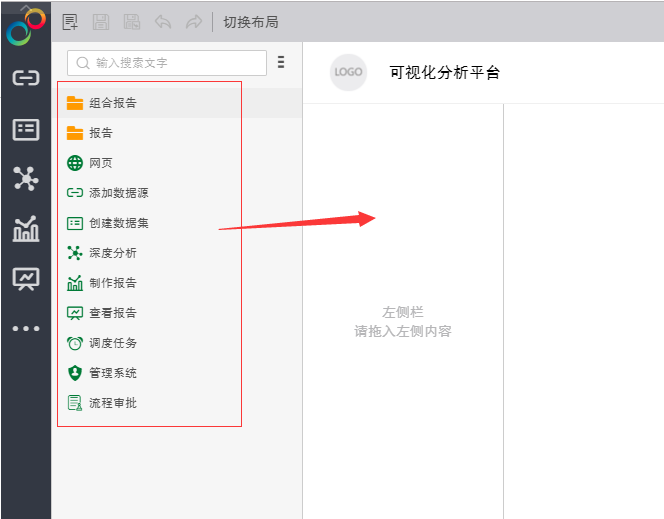Click the Save As icon in toolbar
The height and width of the screenshot is (519, 664).
point(131,21)
